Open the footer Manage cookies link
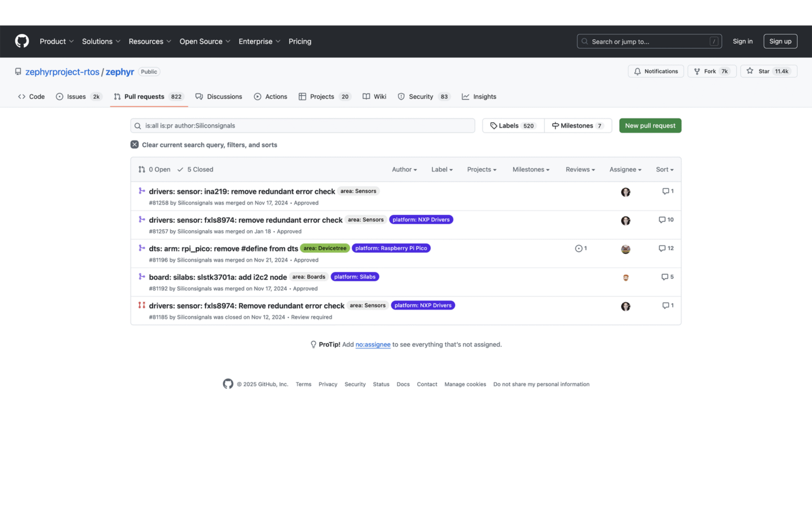The height and width of the screenshot is (508, 812). (x=465, y=384)
